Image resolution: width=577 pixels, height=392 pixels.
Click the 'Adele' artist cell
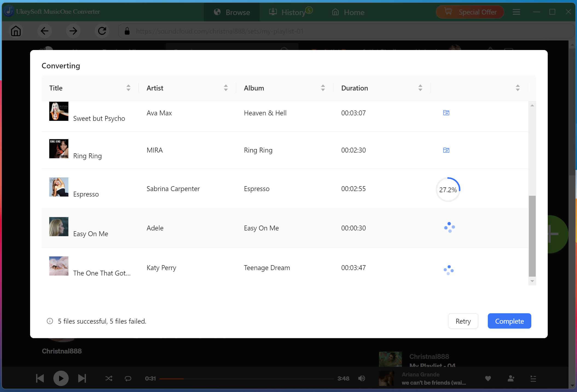pos(155,228)
